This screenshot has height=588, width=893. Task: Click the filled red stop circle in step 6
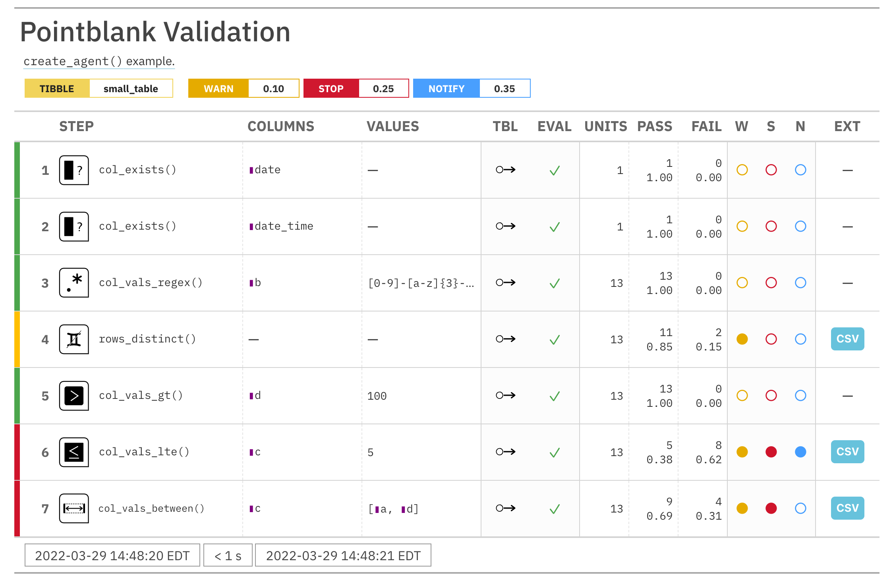pos(771,452)
